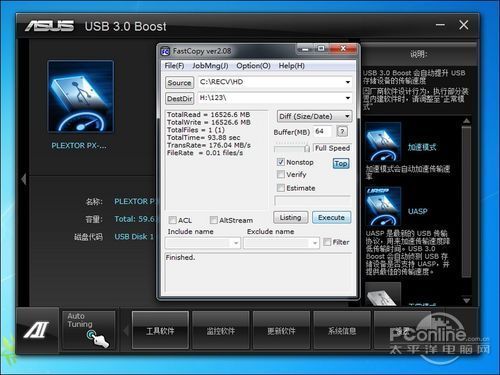Click the PLEXTOR PX-... device label
The height and width of the screenshot is (375, 500).
[x=79, y=146]
